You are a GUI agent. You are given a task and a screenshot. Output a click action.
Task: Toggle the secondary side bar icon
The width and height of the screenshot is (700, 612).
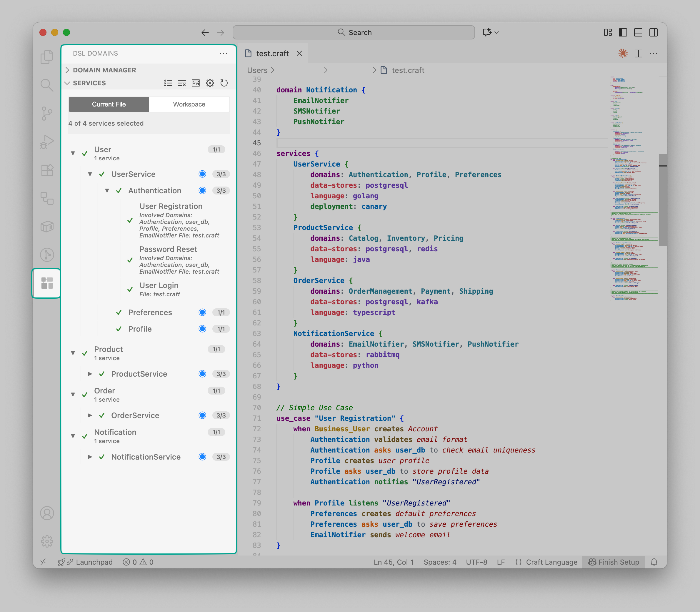[x=653, y=32]
